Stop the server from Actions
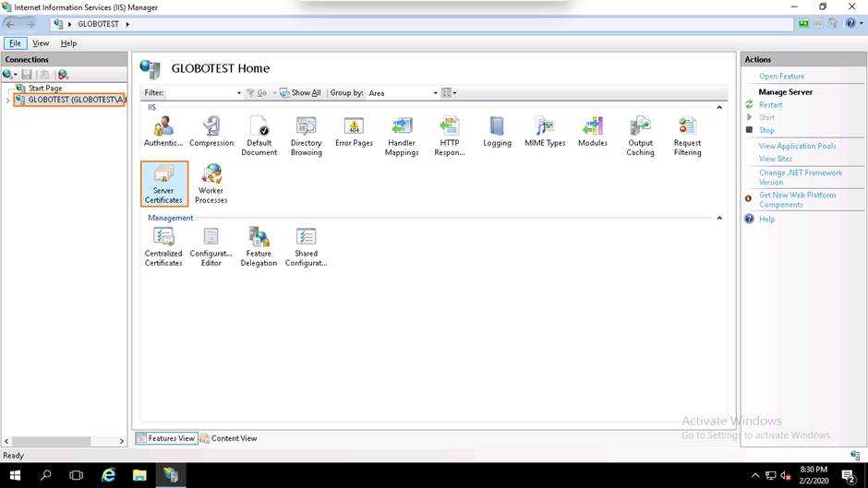868x488 pixels. [766, 130]
